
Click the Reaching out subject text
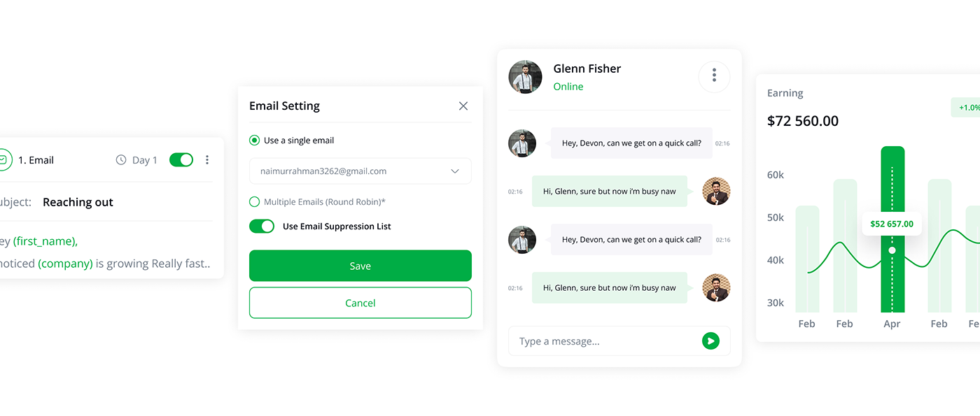click(78, 202)
